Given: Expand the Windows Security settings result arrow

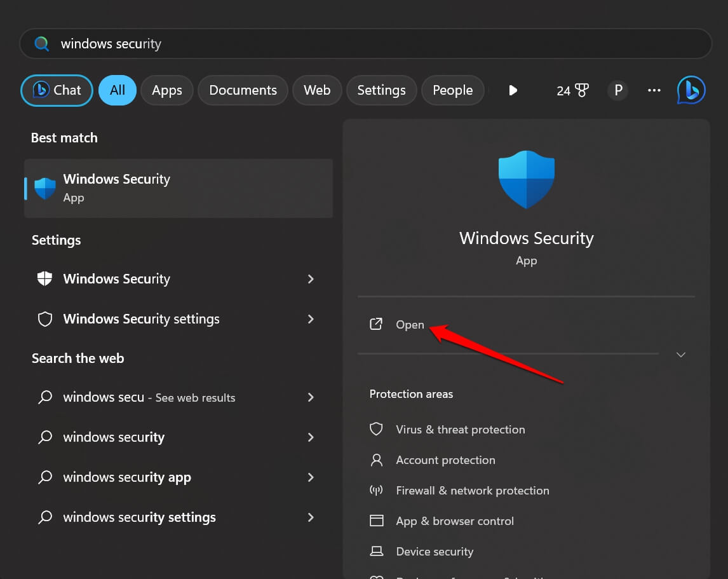Looking at the screenshot, I should click(x=311, y=319).
